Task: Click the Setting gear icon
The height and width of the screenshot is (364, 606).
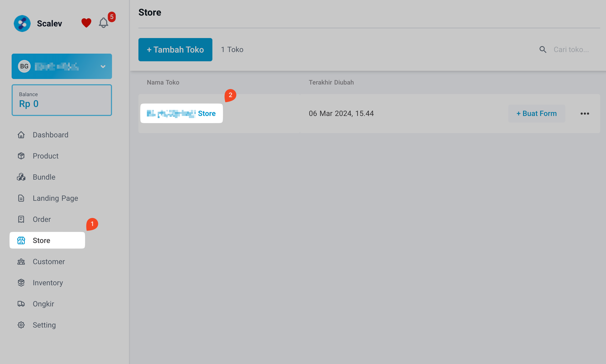Action: (x=21, y=325)
